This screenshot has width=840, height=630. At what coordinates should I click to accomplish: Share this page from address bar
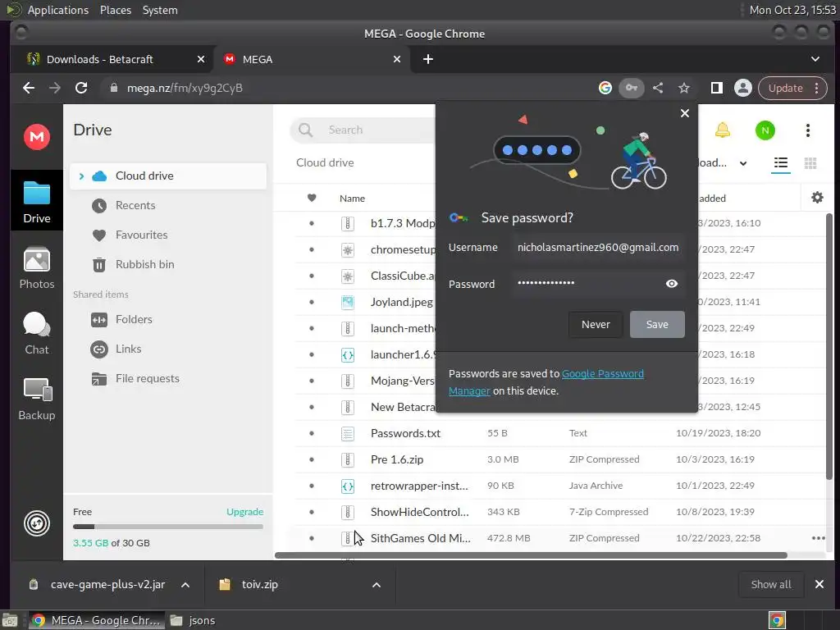click(x=658, y=88)
